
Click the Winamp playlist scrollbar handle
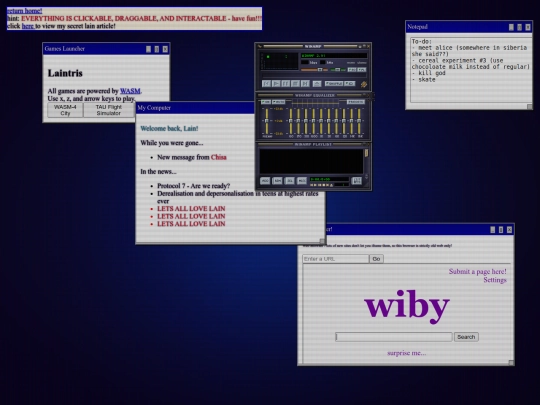coord(367,153)
